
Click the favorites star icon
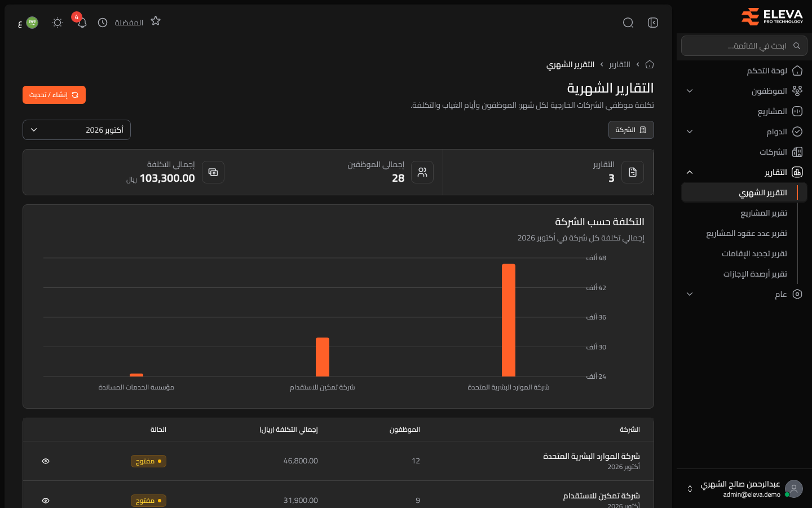156,21
